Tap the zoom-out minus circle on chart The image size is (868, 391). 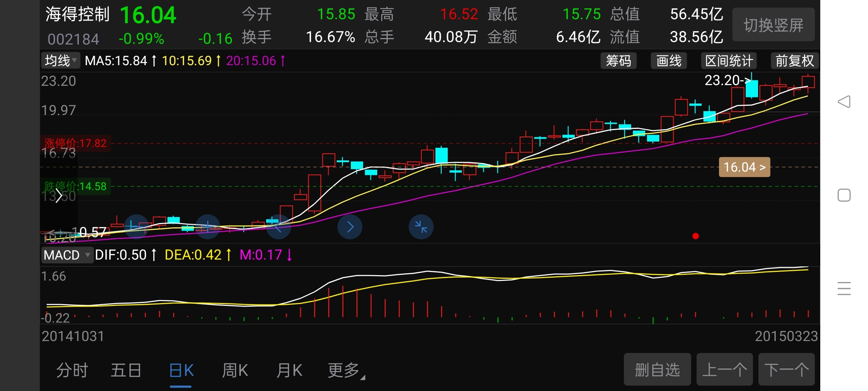136,227
